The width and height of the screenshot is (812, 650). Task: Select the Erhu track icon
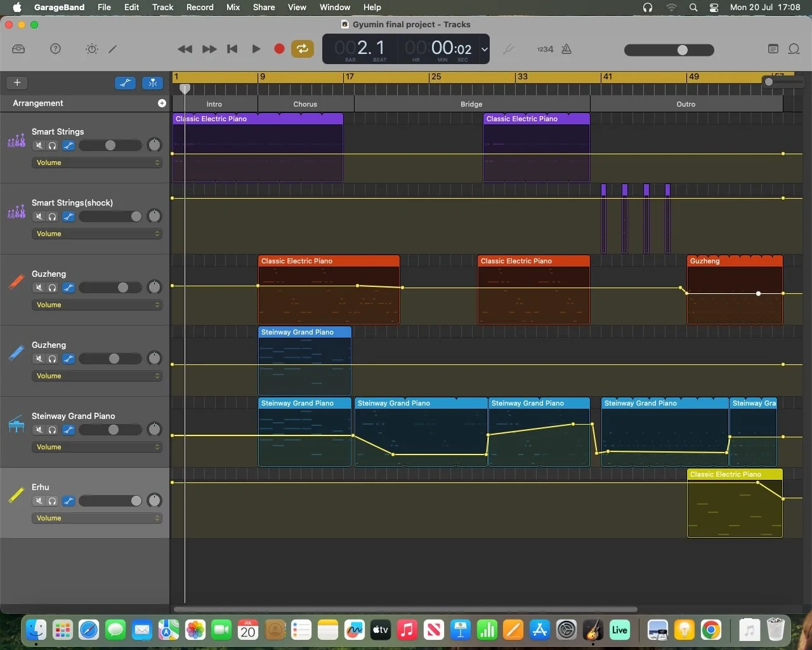[16, 495]
